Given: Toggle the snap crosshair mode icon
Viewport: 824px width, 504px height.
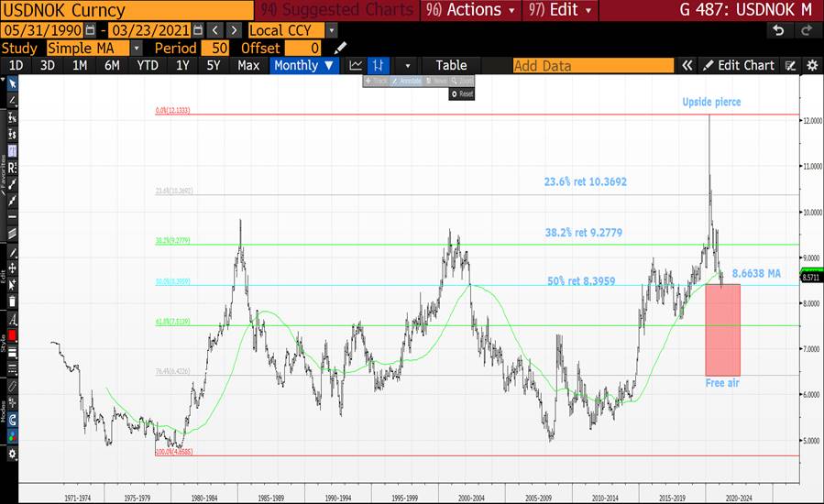Looking at the screenshot, I should click(x=12, y=403).
